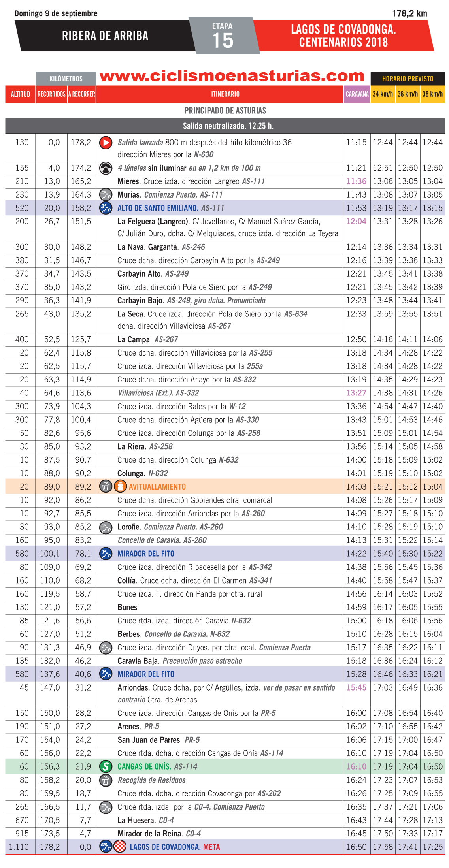Click the orange AVITUALLAMIENTO label
Image resolution: width=449 pixels, height=868 pixels.
pos(157,487)
